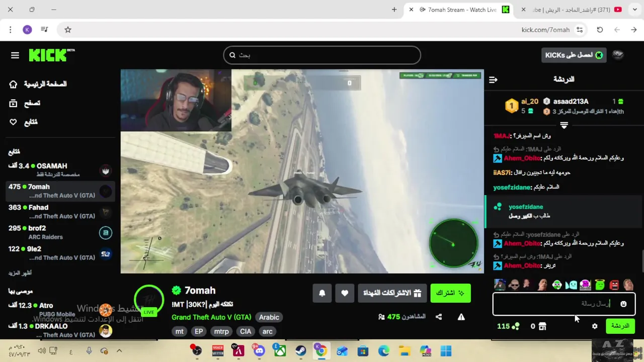Open Following (متابع) in the sidebar
The height and width of the screenshot is (362, 644).
coord(23,122)
